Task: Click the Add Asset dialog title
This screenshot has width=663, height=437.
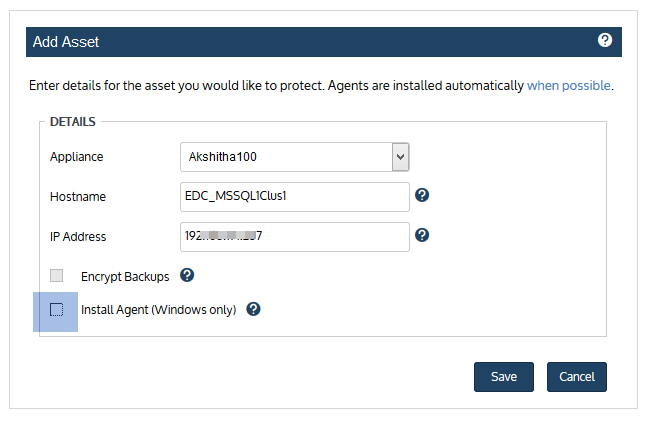Action: point(66,42)
